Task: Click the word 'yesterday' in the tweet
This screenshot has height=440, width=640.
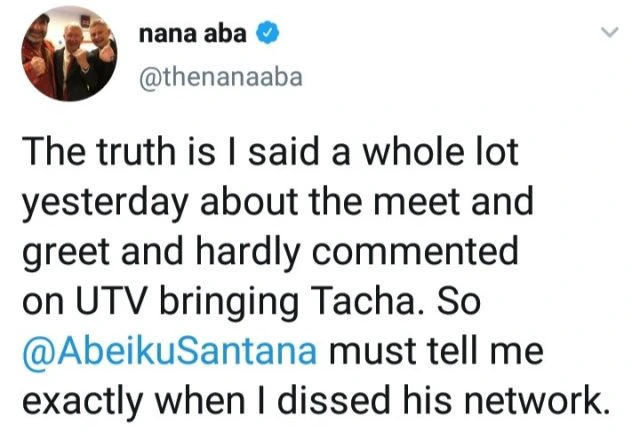Action: click(105, 203)
